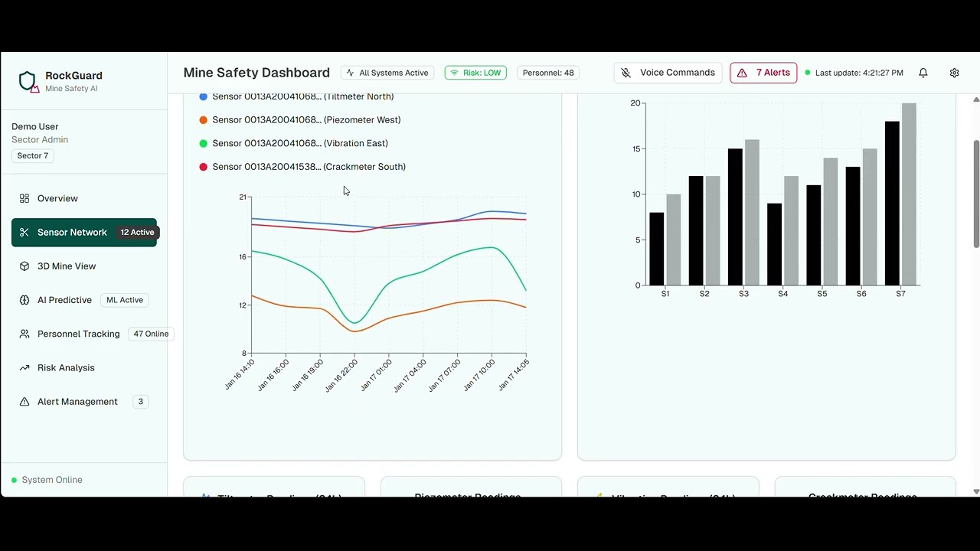Click the scrollbar up arrow
The image size is (980, 551).
point(976,99)
